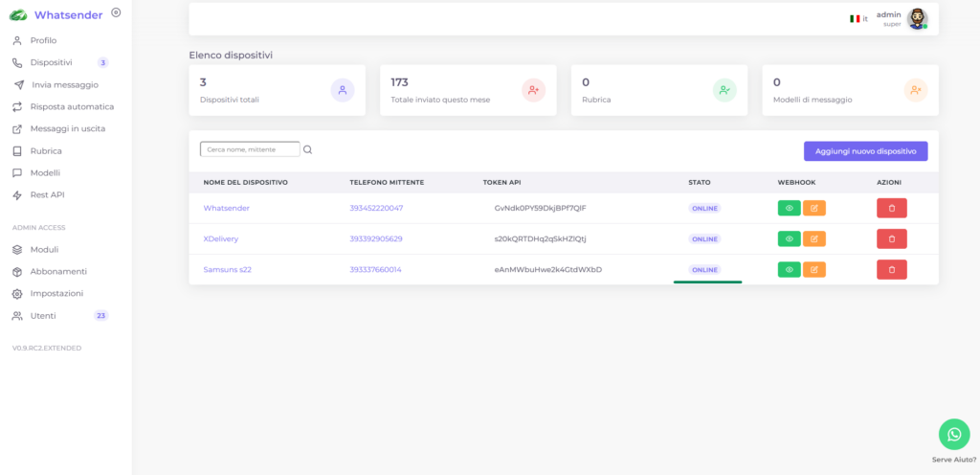The width and height of the screenshot is (980, 475).
Task: View webhook eye button for Samsuns s22
Action: 789,269
